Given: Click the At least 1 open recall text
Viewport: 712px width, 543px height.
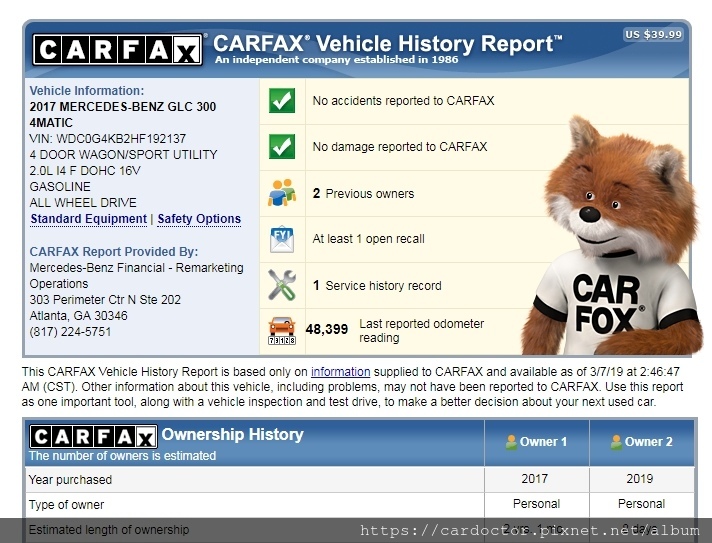Looking at the screenshot, I should point(368,239).
